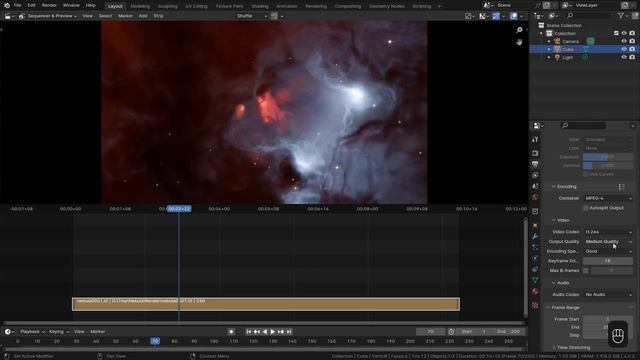
Task: Jump to the end frame button
Action: point(289,332)
